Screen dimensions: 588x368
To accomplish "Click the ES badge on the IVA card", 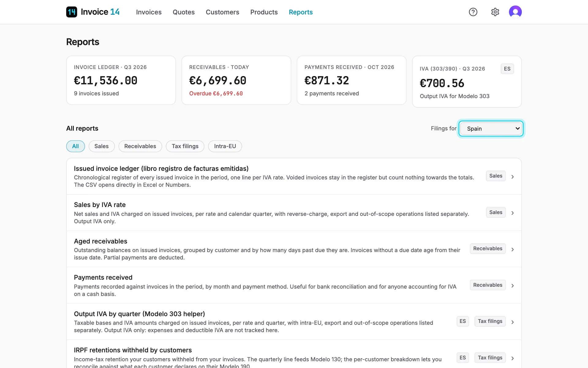I will point(507,69).
